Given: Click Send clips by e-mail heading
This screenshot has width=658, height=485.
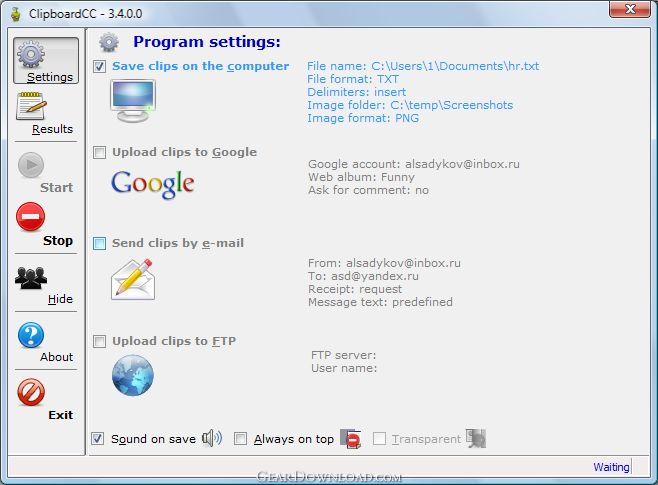Looking at the screenshot, I should point(178,243).
